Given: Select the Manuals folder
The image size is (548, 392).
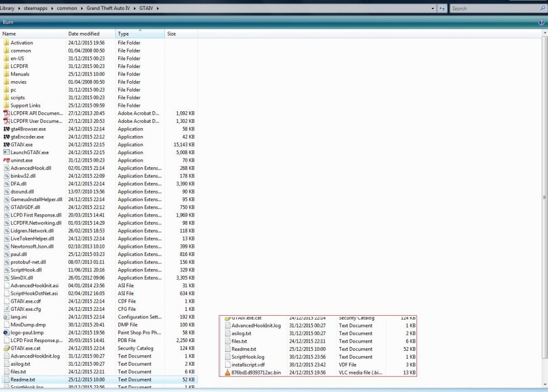Looking at the screenshot, I should (x=20, y=74).
